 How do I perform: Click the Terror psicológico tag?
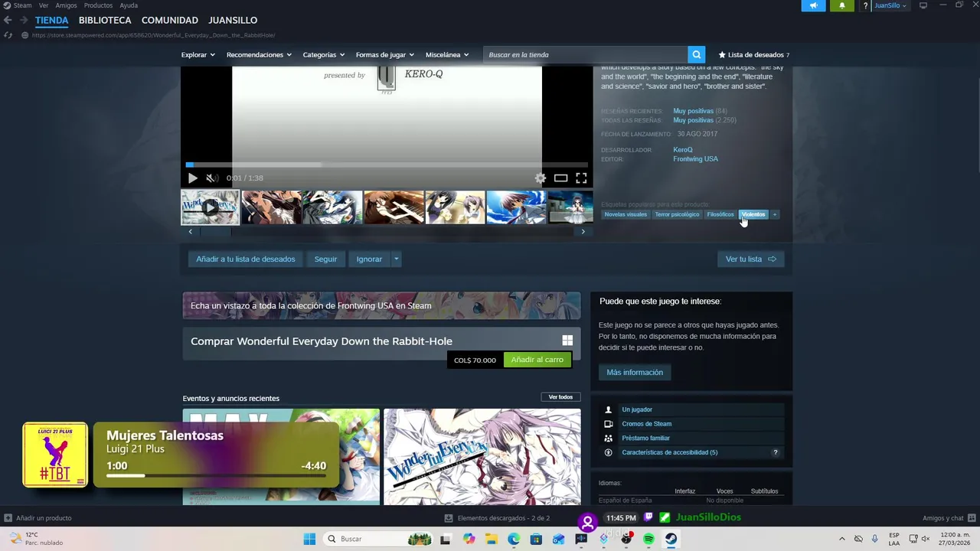(x=677, y=214)
